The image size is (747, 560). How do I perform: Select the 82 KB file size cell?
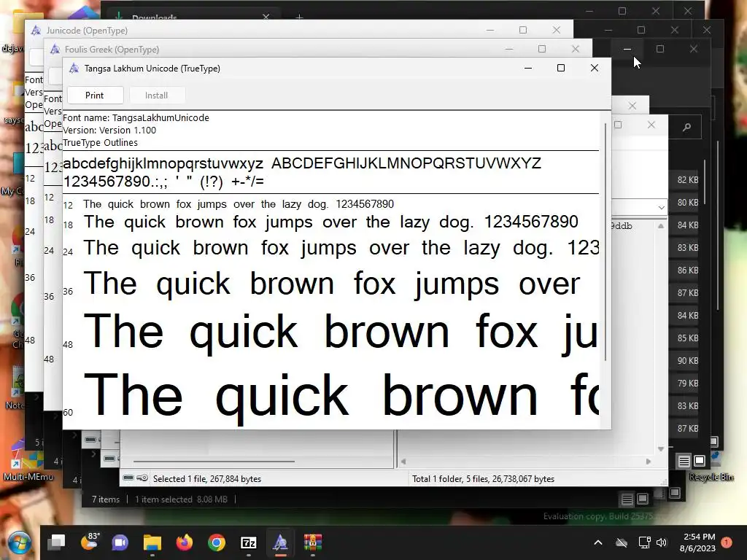click(x=688, y=180)
